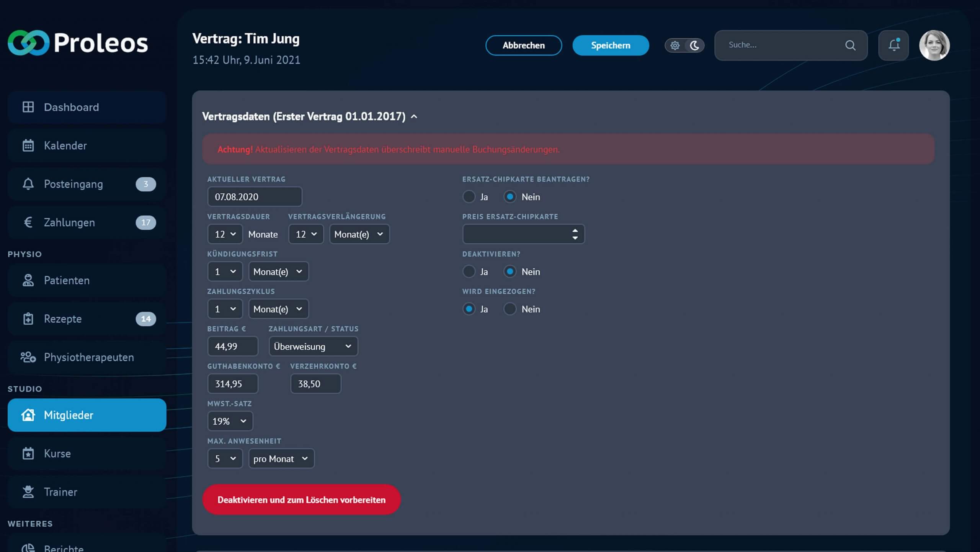Open the Kündigungsfrist number dropdown
The width and height of the screenshot is (980, 552).
pos(225,271)
